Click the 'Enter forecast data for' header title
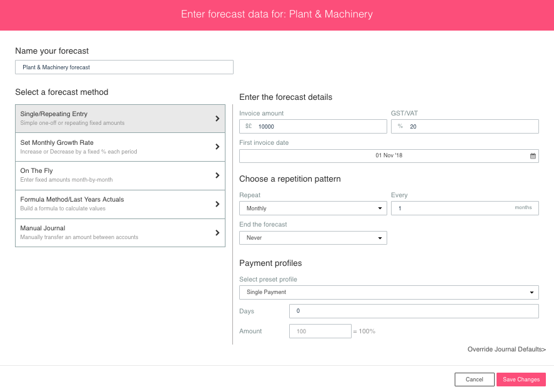Image resolution: width=554 pixels, height=392 pixels. [277, 14]
